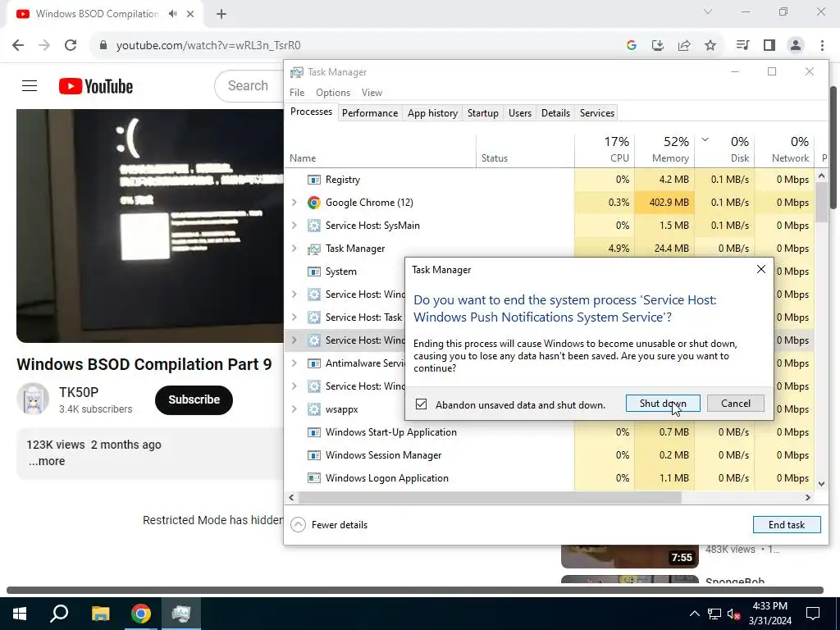Open the 7:55 recommended video thumbnail
Viewport: 840px width, 630px height.
(629, 556)
